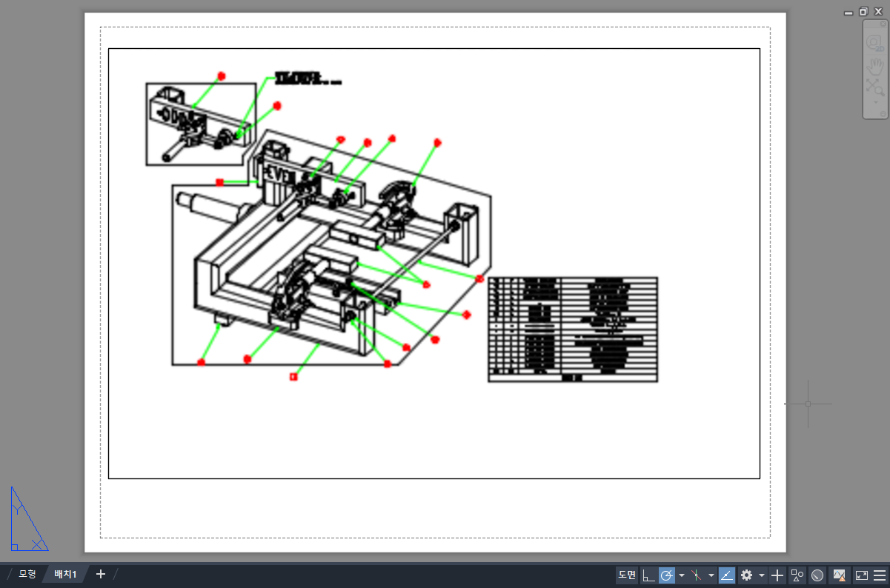The height and width of the screenshot is (588, 890).
Task: Open the 2D steering wheel in the navigation bar
Action: pos(875,43)
